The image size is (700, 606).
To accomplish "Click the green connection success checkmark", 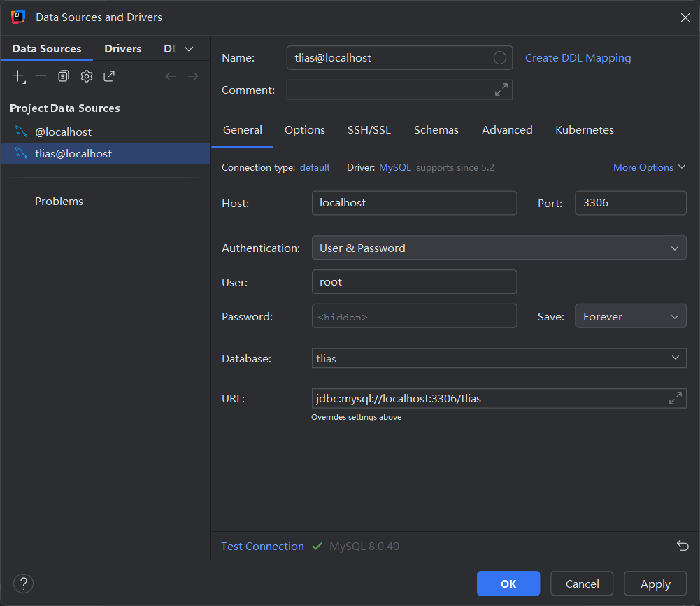I will coord(317,546).
